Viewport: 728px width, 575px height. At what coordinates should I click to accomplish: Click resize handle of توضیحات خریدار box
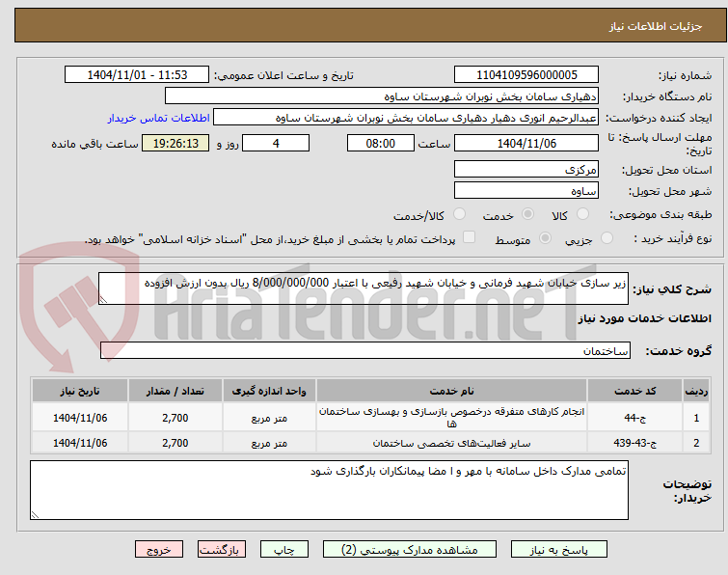pos(35,514)
